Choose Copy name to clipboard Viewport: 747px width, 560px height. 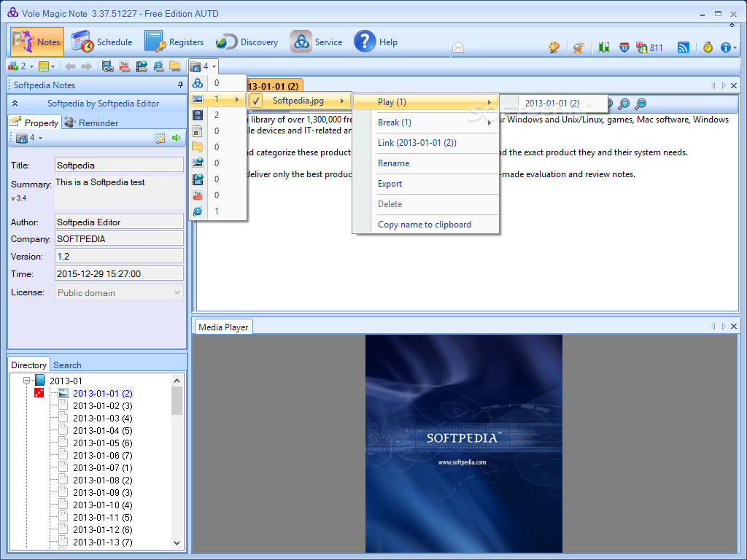click(425, 225)
